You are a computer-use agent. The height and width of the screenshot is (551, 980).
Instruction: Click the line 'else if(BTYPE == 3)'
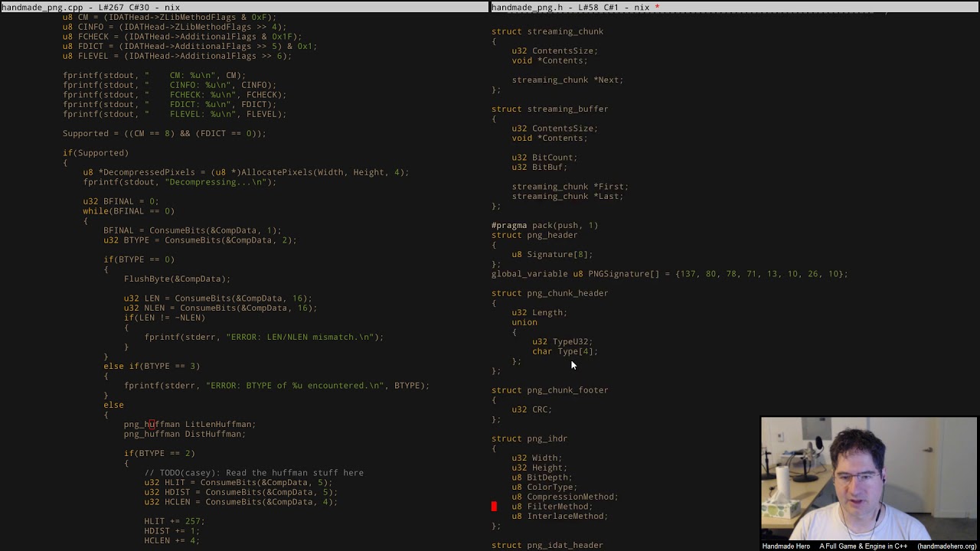pos(152,366)
